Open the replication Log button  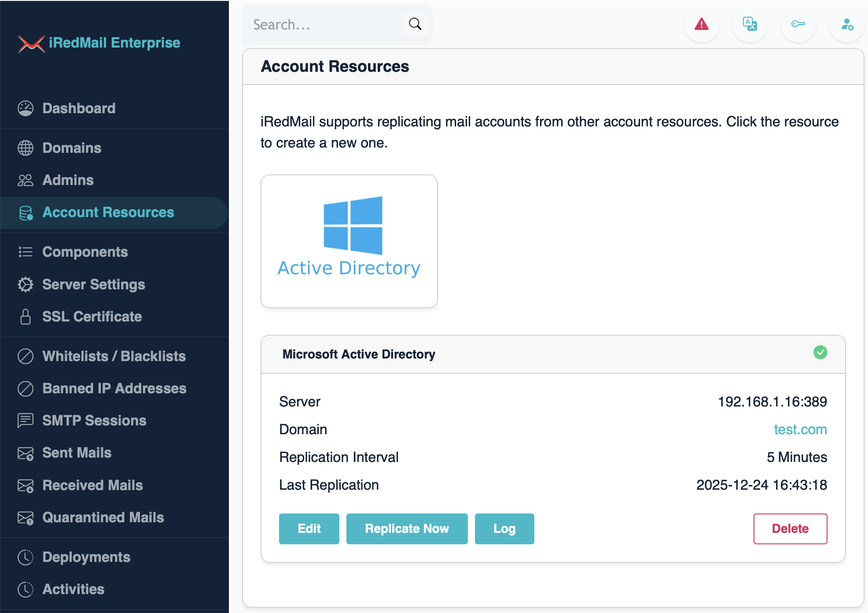tap(504, 528)
